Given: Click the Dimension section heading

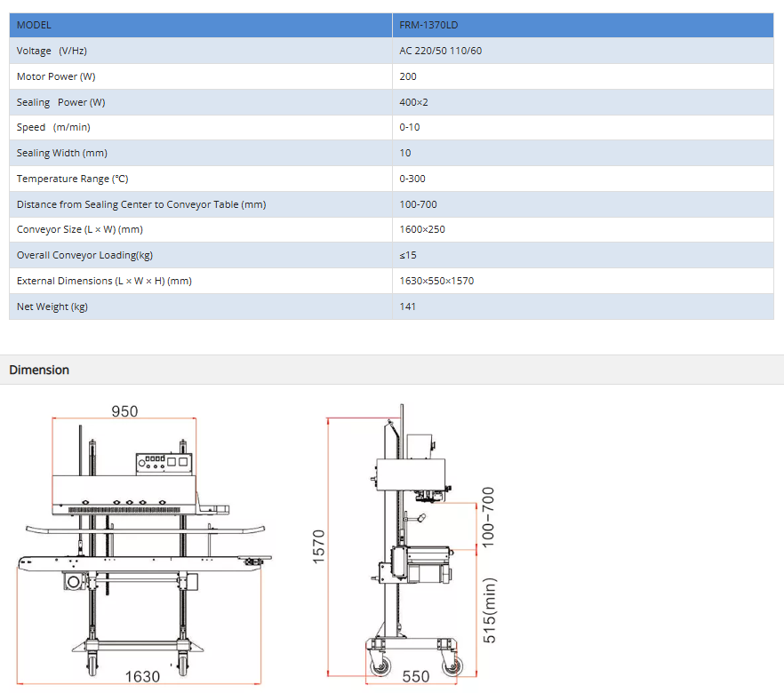Looking at the screenshot, I should tap(39, 370).
